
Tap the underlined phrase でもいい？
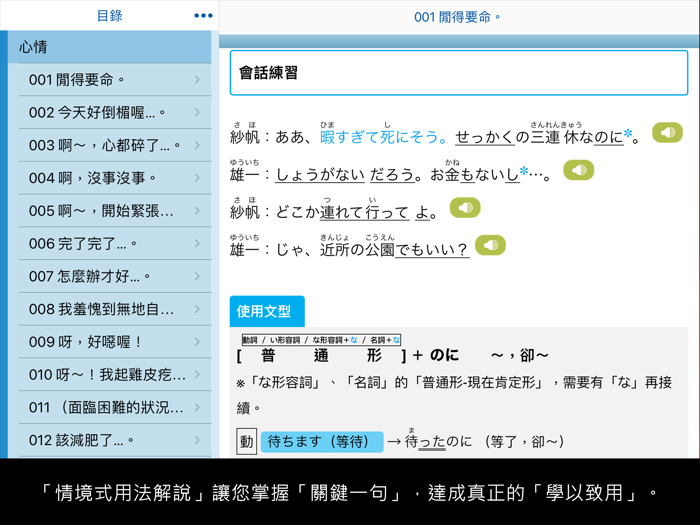pyautogui.click(x=432, y=250)
